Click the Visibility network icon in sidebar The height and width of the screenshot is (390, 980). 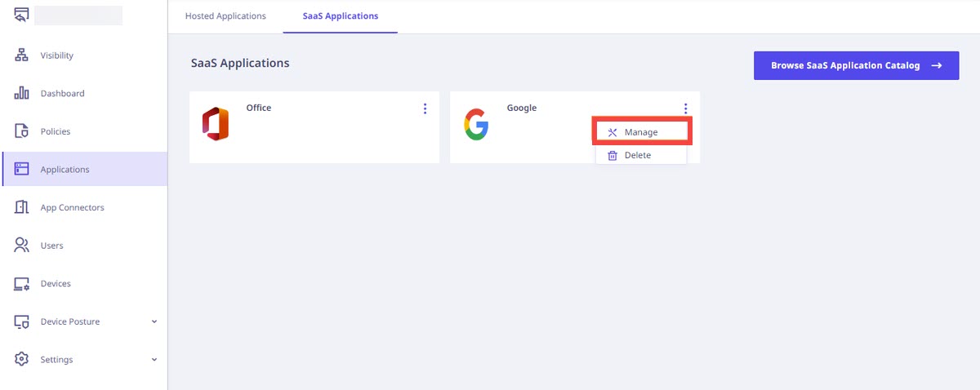[x=22, y=55]
